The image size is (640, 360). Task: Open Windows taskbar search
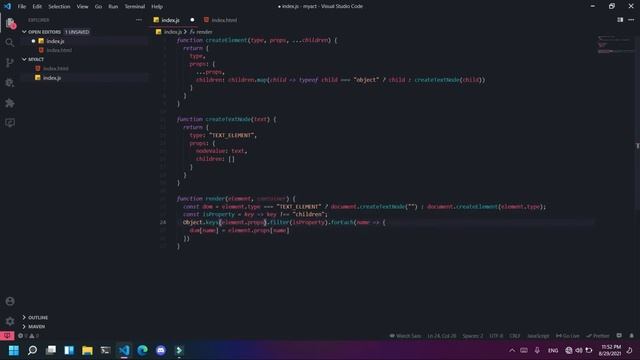click(x=32, y=350)
